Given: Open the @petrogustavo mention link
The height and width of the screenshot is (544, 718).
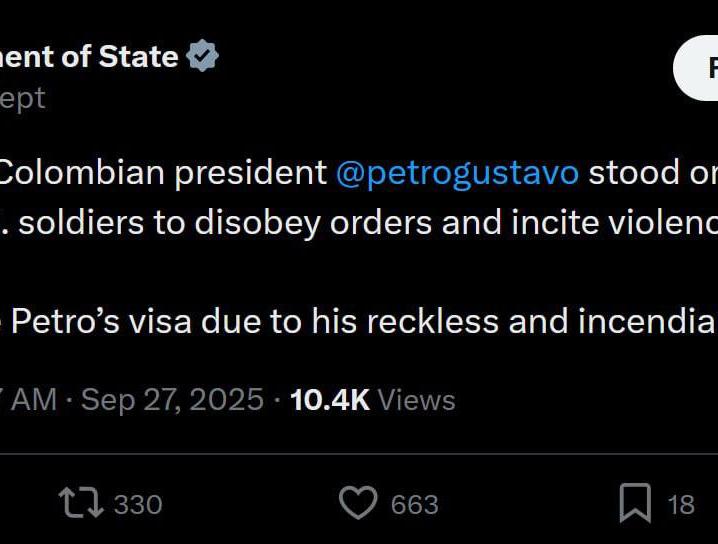Looking at the screenshot, I should [457, 173].
